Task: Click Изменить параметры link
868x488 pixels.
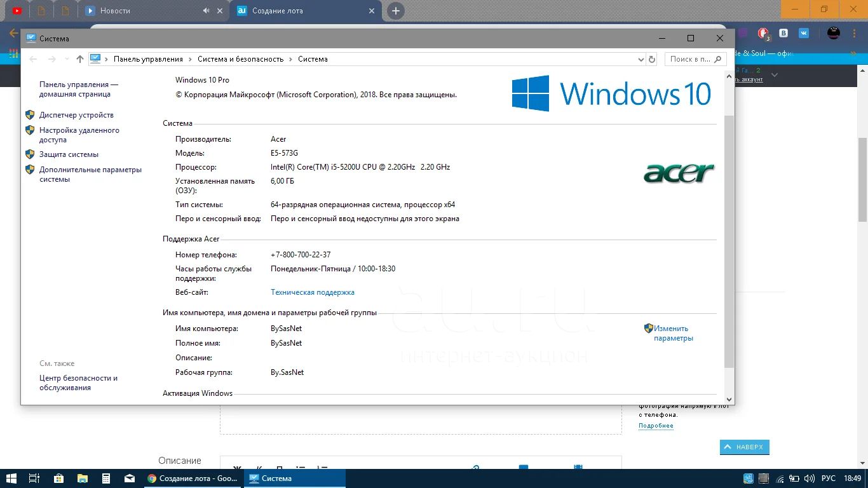Action: click(674, 334)
